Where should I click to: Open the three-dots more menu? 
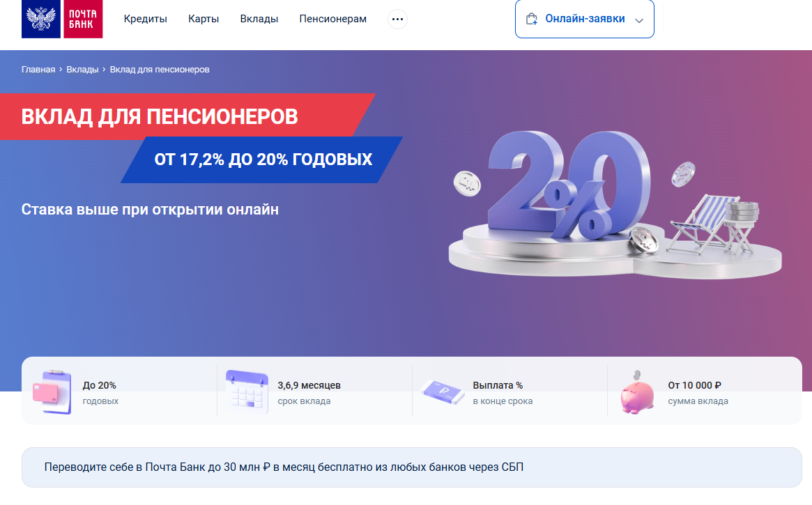click(x=397, y=19)
